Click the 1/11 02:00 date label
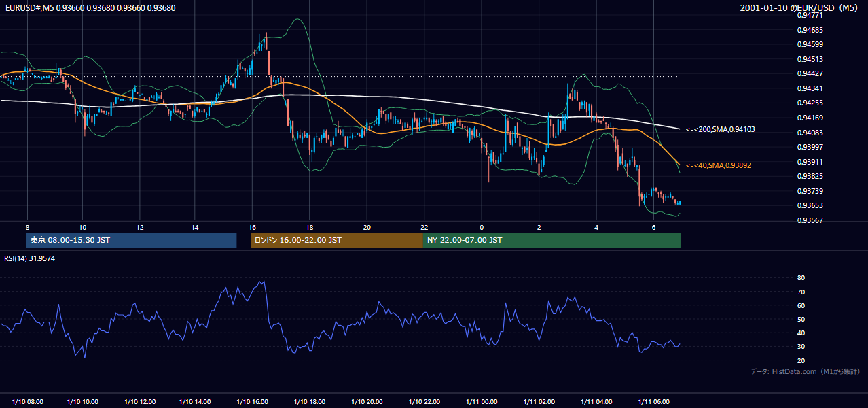This screenshot has width=868, height=408. click(539, 401)
